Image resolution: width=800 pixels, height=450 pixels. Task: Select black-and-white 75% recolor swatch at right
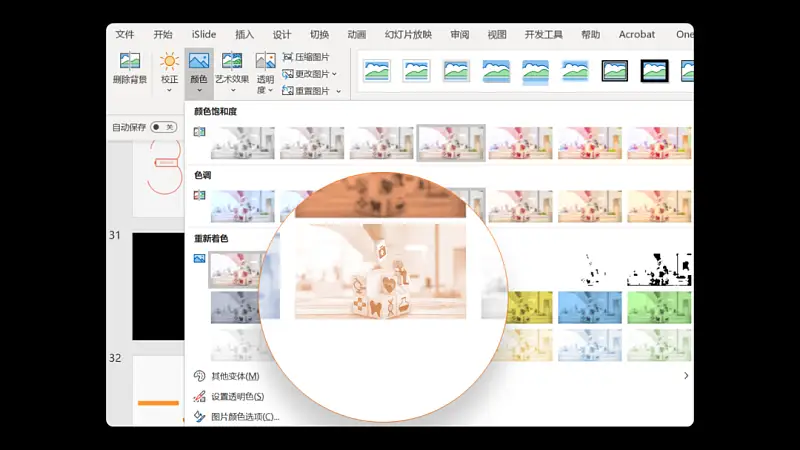tap(659, 269)
